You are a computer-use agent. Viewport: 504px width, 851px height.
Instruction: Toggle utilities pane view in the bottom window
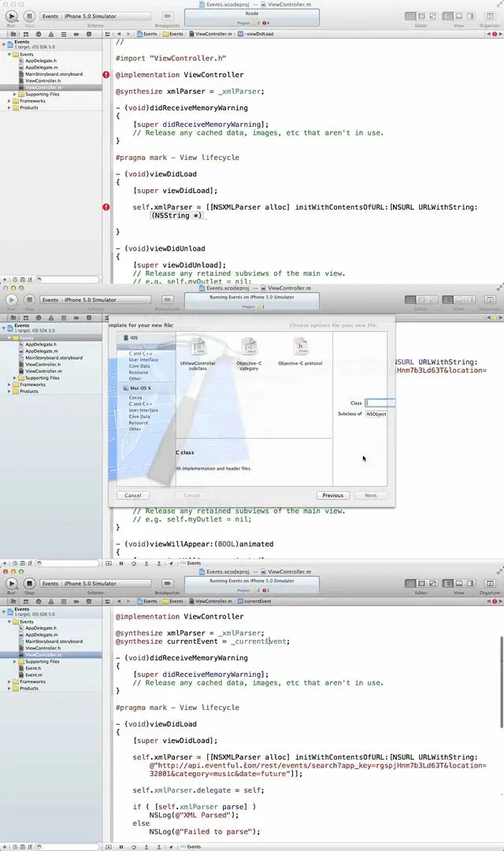(470, 583)
